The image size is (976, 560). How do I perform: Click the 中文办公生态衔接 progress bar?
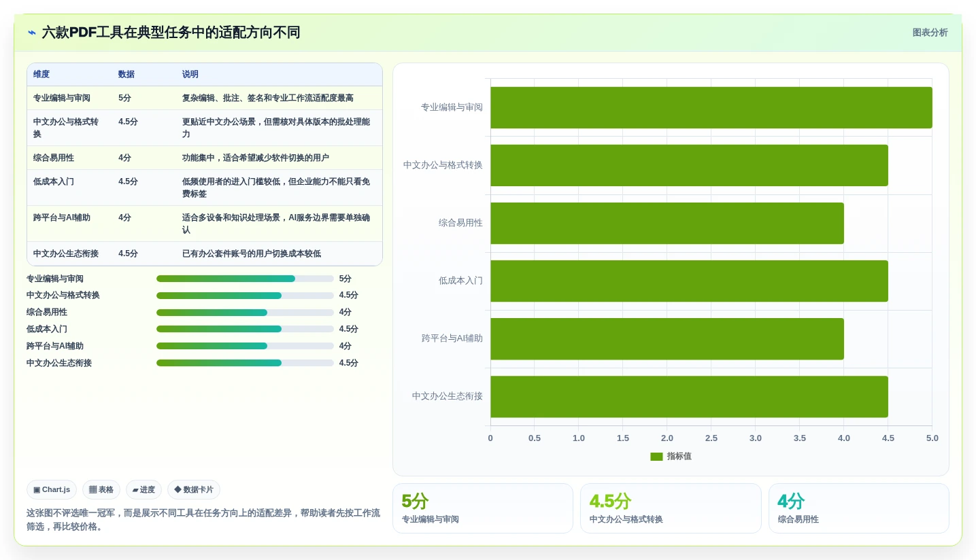[x=245, y=363]
